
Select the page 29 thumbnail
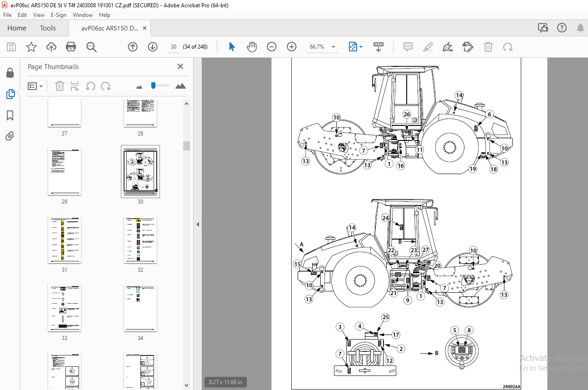(65, 171)
